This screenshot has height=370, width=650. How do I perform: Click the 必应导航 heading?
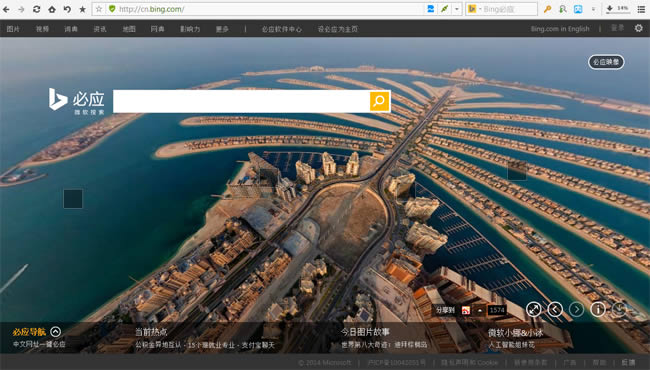coord(29,332)
